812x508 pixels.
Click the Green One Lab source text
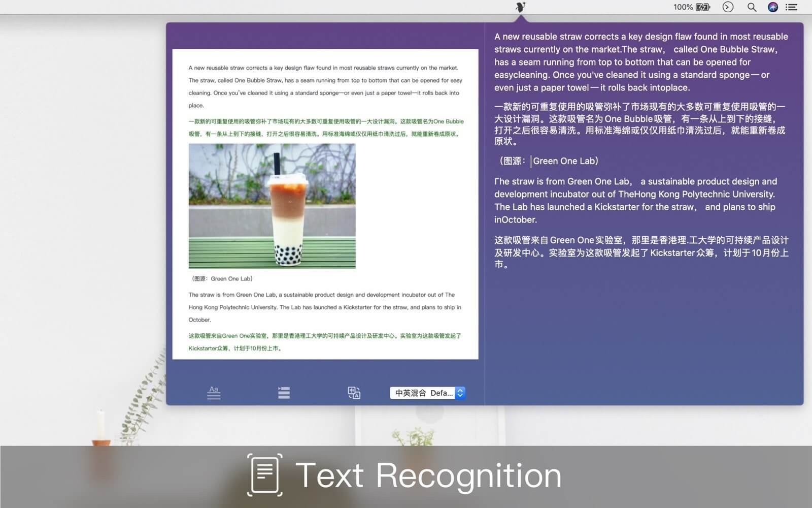pos(565,161)
